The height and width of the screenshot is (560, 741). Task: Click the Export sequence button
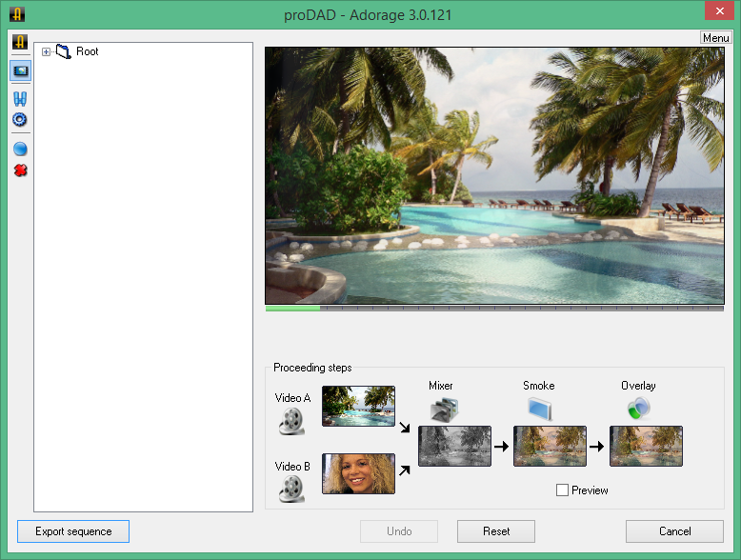point(73,531)
